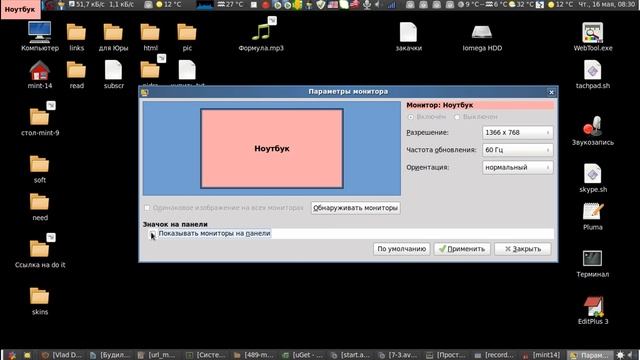Switch to the [7-3.av... taskbar window
The width and height of the screenshot is (640, 360).
point(399,355)
